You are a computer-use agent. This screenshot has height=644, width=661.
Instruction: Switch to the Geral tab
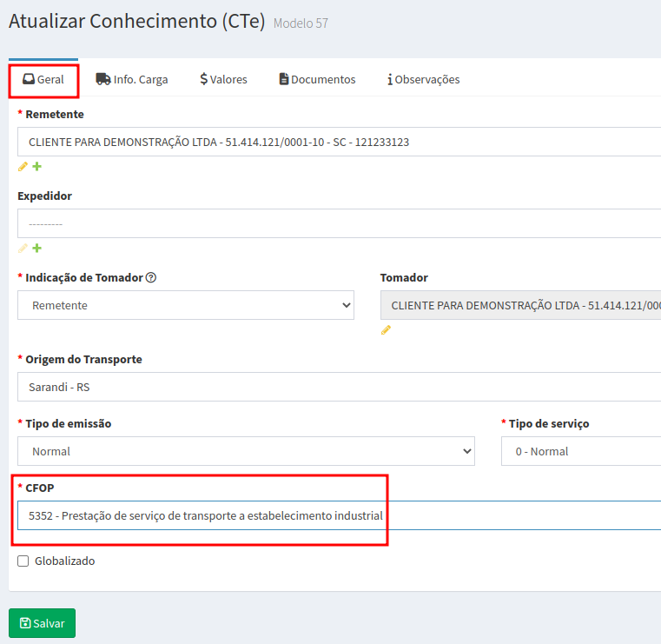[x=43, y=80]
